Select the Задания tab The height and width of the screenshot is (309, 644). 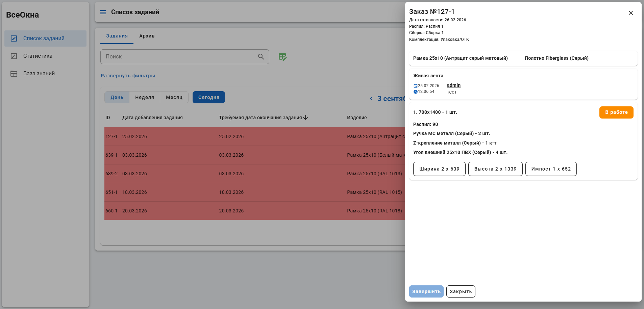(x=117, y=36)
